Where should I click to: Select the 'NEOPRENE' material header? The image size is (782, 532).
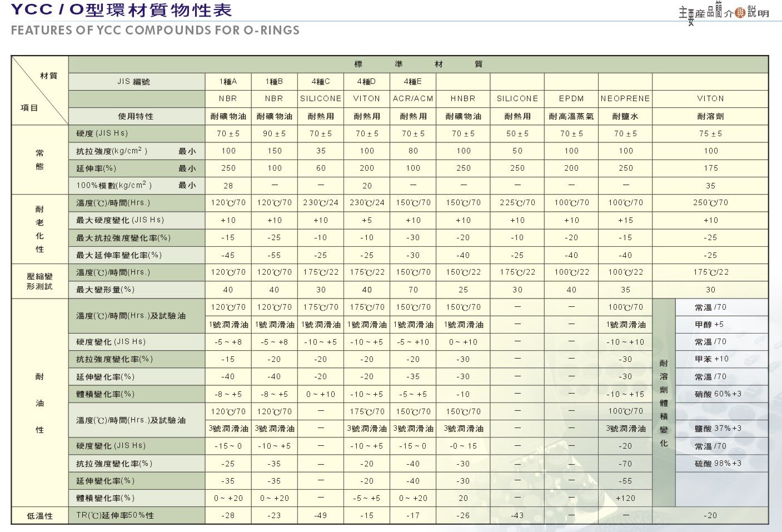pos(625,98)
